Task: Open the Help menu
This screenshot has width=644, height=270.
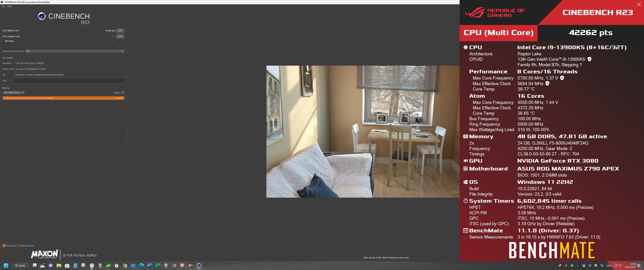Action: [9, 7]
